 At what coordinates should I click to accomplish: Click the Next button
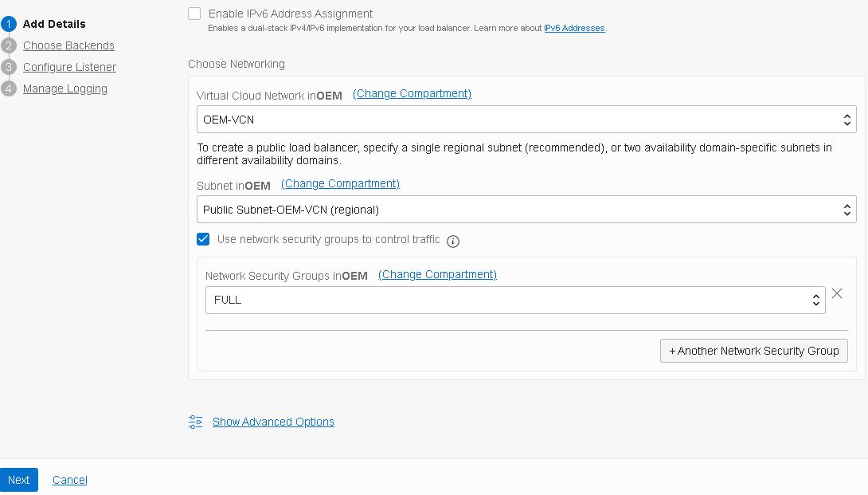18,480
